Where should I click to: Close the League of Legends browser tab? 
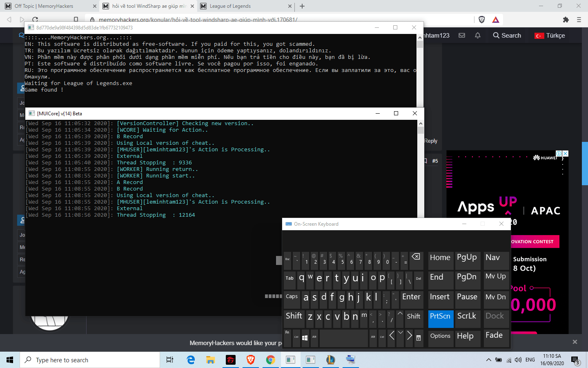pyautogui.click(x=290, y=6)
